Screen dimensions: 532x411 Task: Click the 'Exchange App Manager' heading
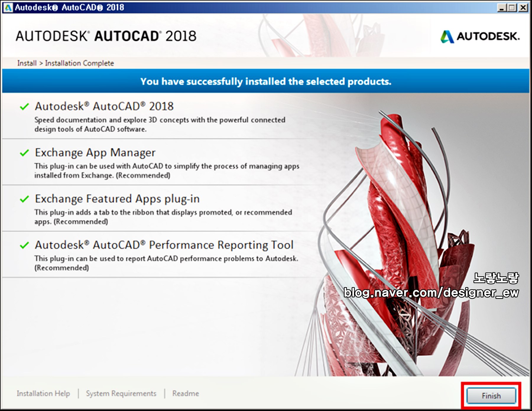pyautogui.click(x=95, y=153)
